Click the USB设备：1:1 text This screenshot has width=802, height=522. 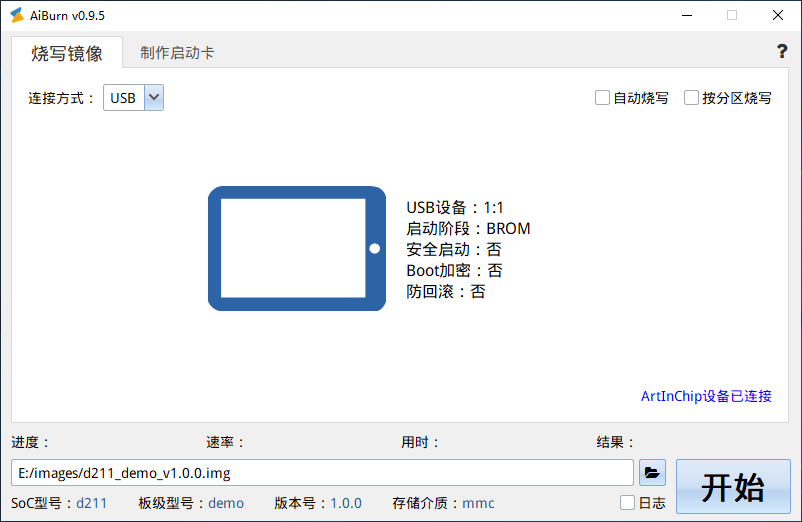455,208
